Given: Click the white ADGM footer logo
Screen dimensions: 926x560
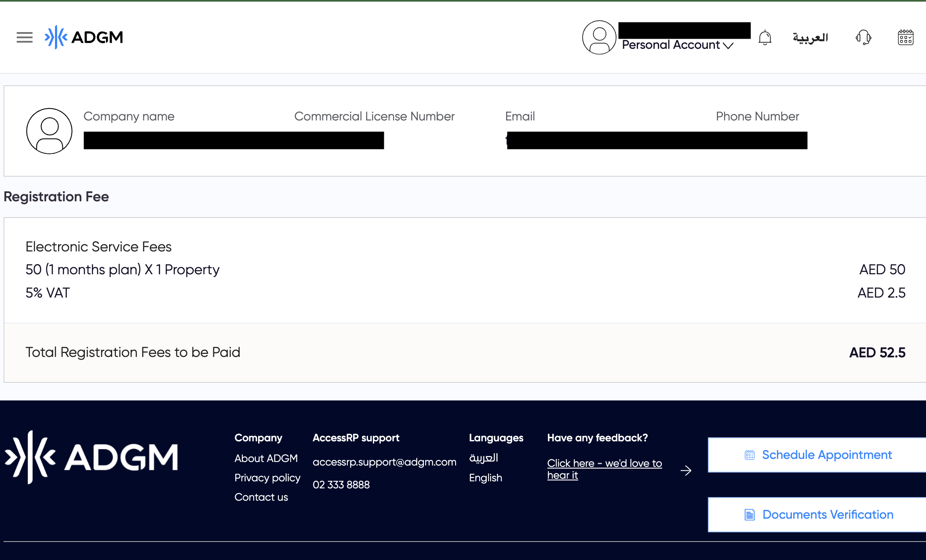Looking at the screenshot, I should point(91,457).
